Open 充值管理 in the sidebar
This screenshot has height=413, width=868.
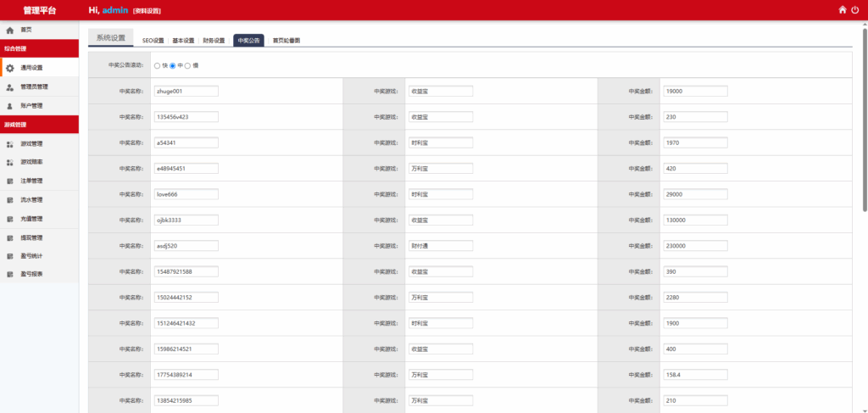(x=31, y=219)
